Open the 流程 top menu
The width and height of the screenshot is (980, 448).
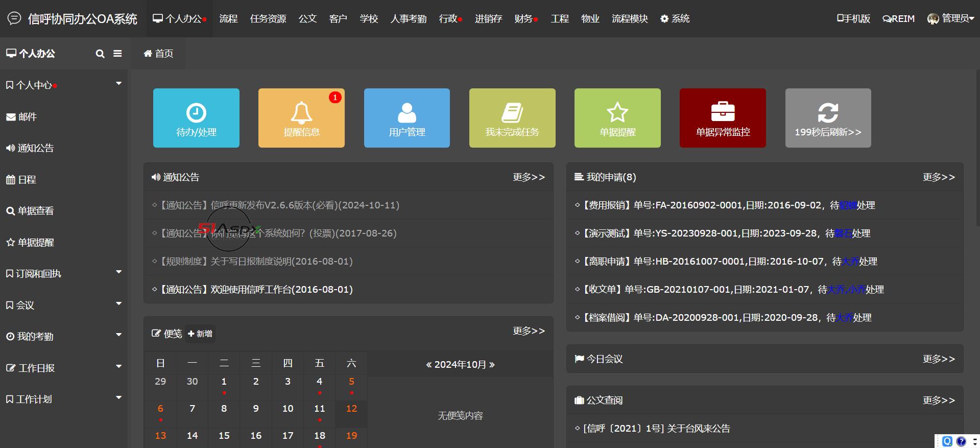click(228, 18)
